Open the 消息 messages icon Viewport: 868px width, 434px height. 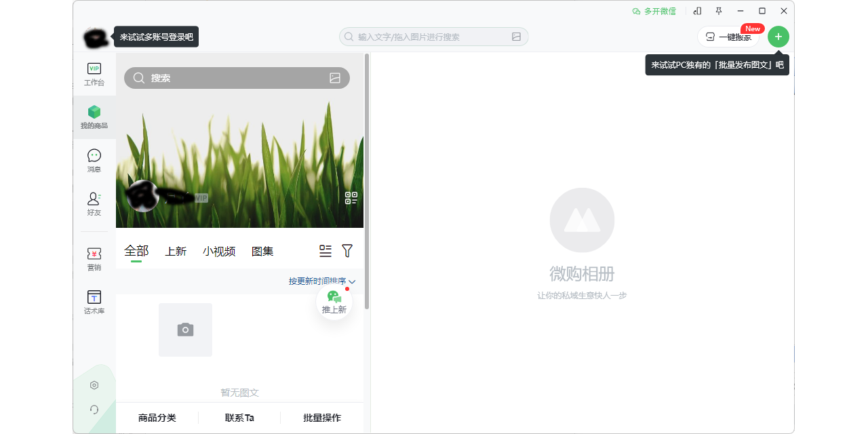point(94,161)
